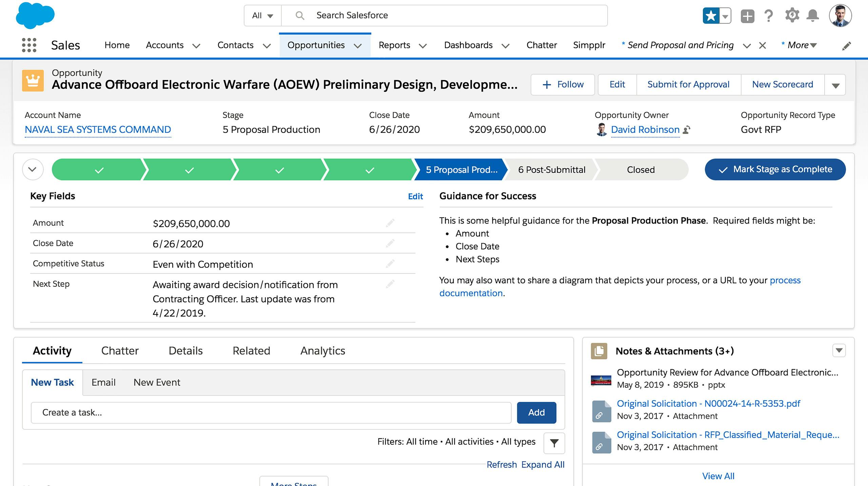
Task: Click the nav bar edit pencil icon
Action: click(847, 46)
